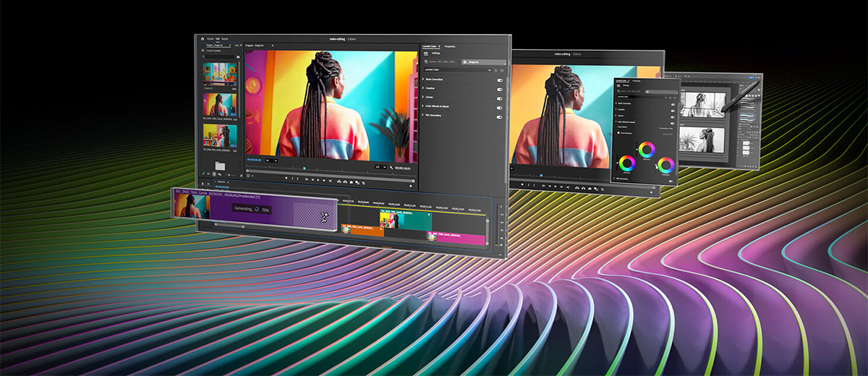Open the bin folder in Project panel
Viewport: 868px width, 376px height.
coord(220,166)
